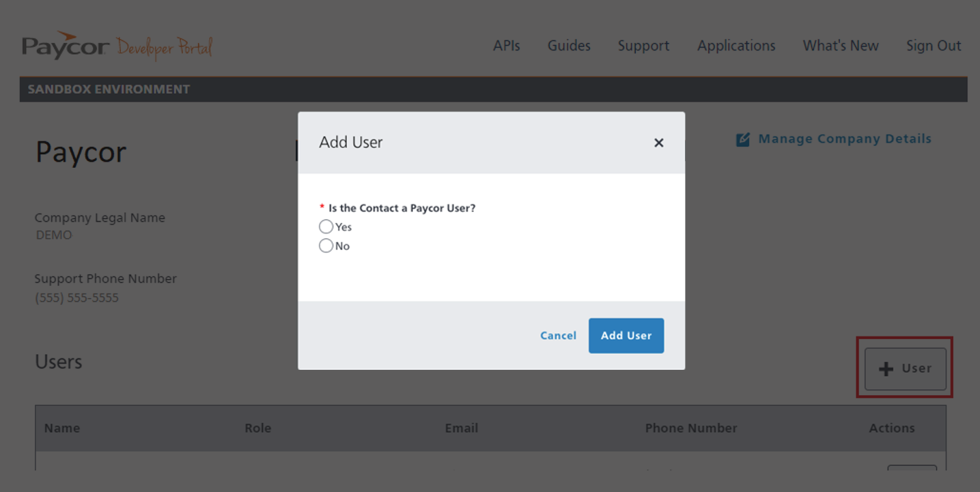Sign Out of the Developer Portal
The height and width of the screenshot is (492, 980).
pyautogui.click(x=933, y=46)
